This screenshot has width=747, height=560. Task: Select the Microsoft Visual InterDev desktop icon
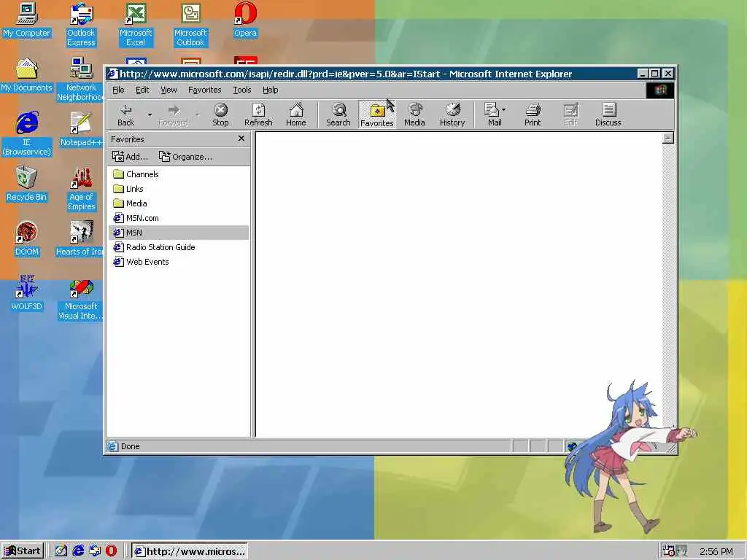pyautogui.click(x=80, y=298)
